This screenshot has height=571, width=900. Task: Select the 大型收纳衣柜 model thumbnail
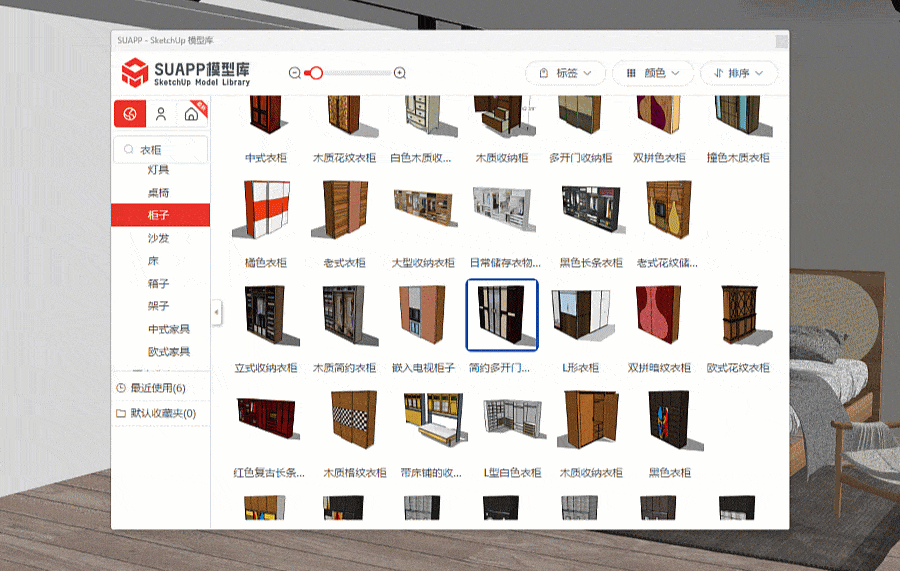pyautogui.click(x=424, y=208)
